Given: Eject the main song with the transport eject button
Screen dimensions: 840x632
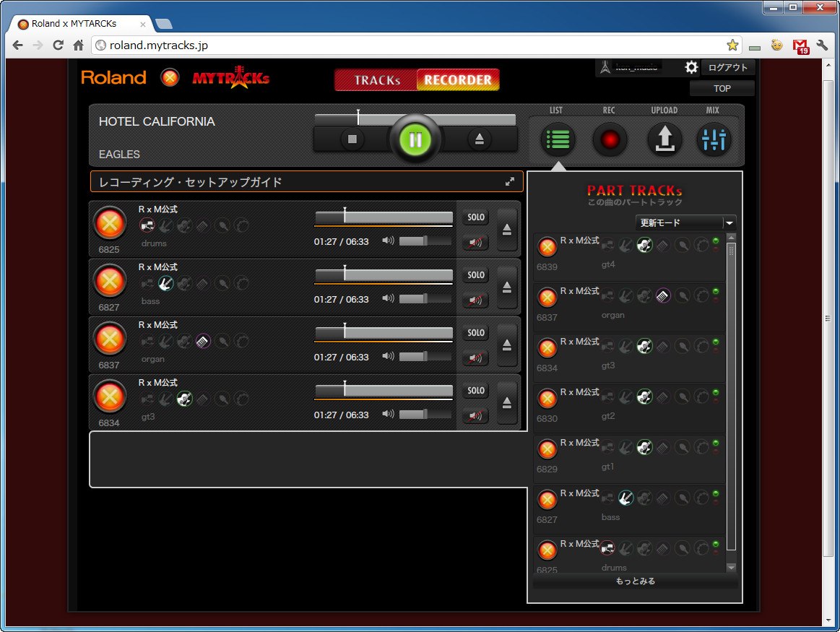Looking at the screenshot, I should [x=480, y=139].
